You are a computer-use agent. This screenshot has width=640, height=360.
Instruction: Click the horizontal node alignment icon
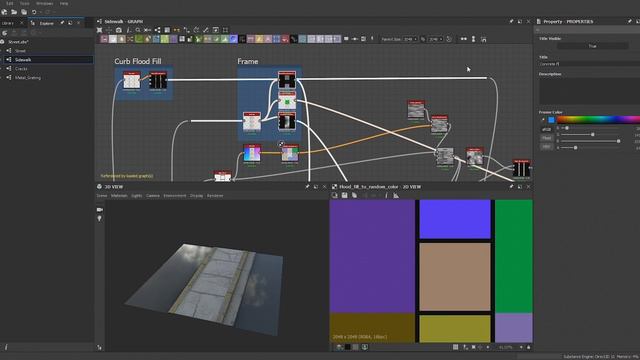tap(464, 39)
